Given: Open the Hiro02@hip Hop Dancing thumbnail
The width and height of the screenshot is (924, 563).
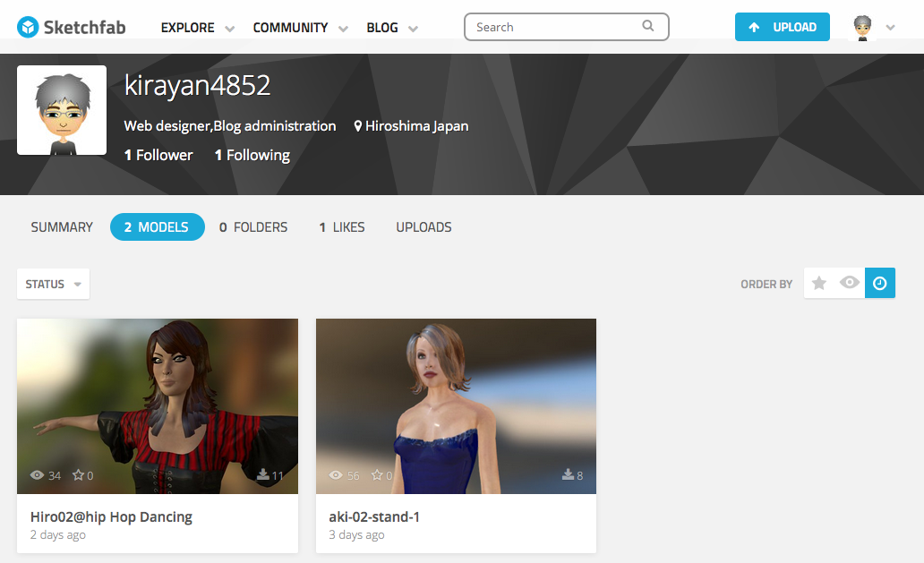Looking at the screenshot, I should (158, 406).
